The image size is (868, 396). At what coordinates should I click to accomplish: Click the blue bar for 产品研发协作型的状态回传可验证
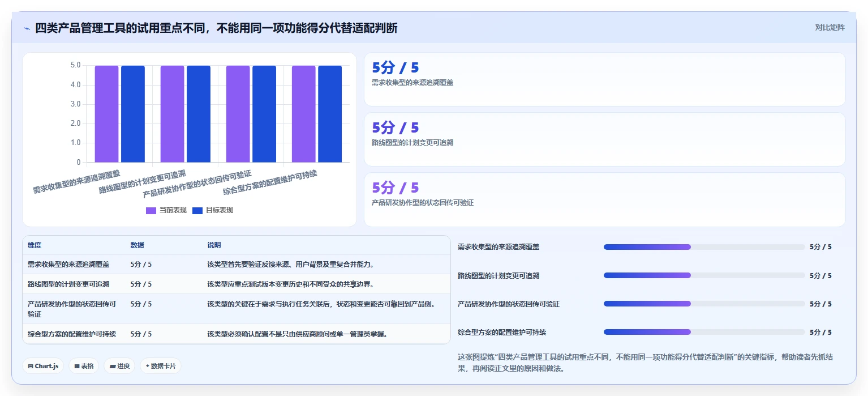264,114
